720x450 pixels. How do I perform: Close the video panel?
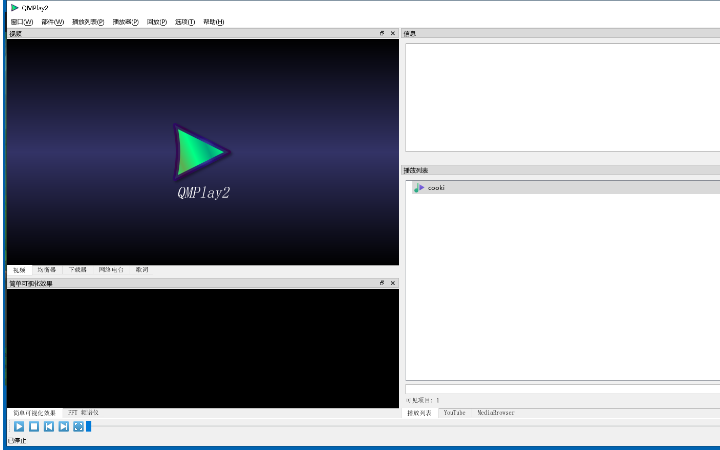tap(393, 33)
